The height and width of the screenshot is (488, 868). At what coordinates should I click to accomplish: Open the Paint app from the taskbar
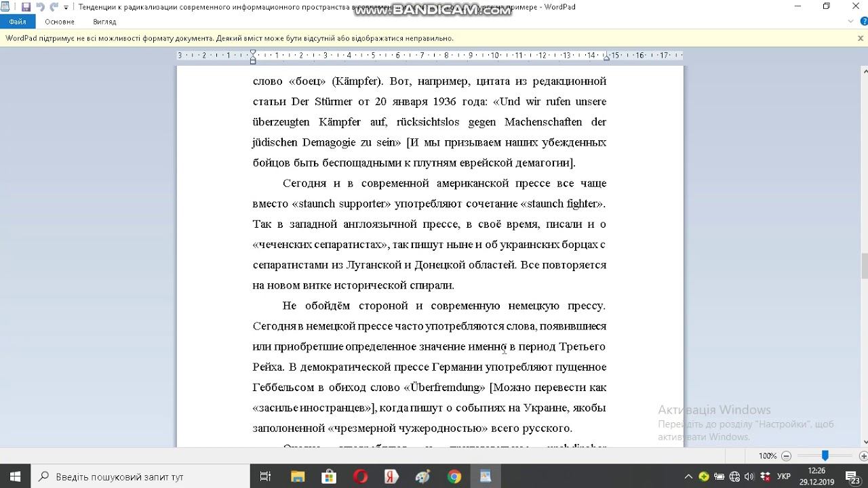pos(422,476)
